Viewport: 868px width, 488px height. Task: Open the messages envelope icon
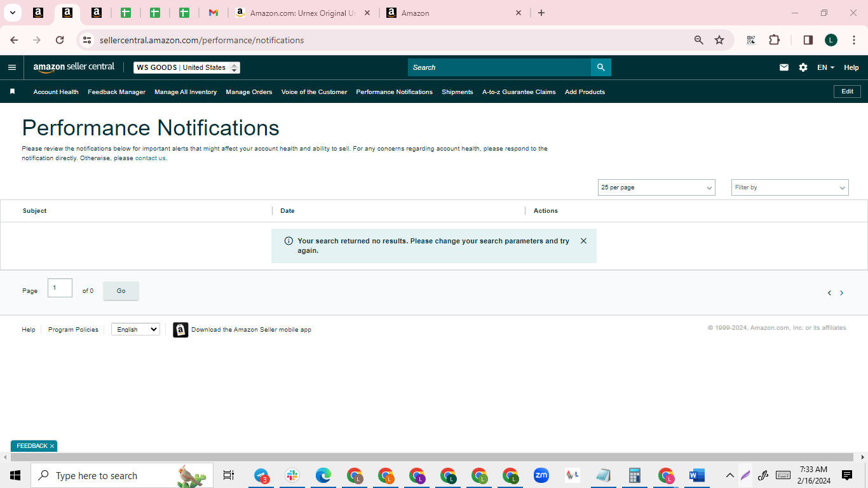pos(784,67)
